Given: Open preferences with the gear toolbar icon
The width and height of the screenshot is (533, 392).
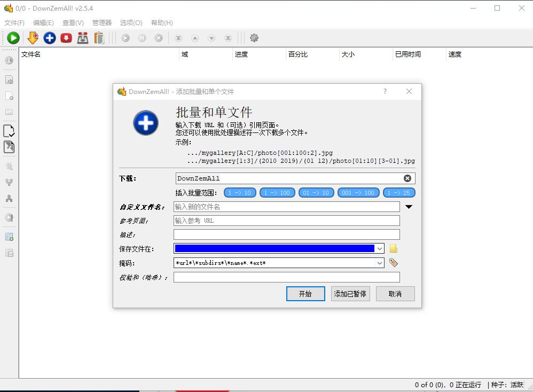Looking at the screenshot, I should [254, 38].
